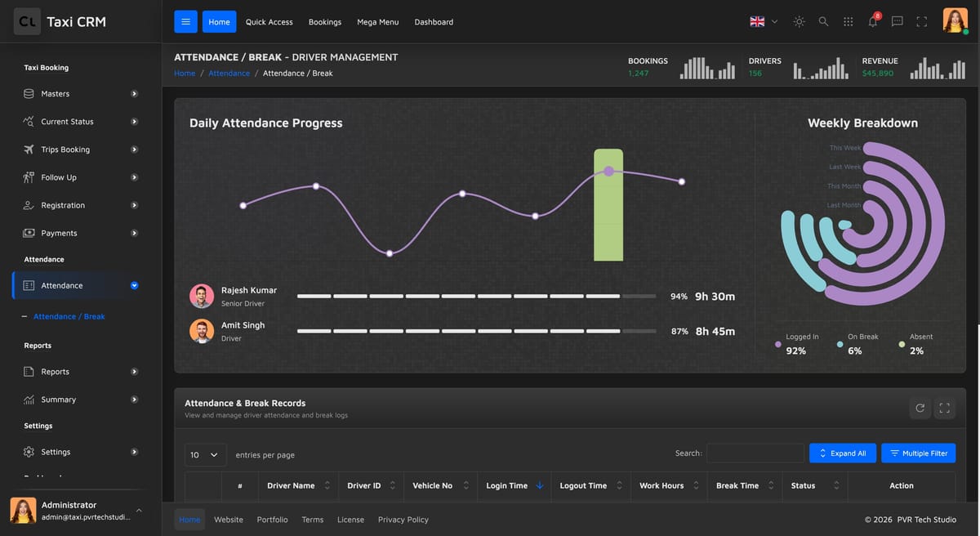Click Registration icon in sidebar
The image size is (980, 536).
coord(29,205)
